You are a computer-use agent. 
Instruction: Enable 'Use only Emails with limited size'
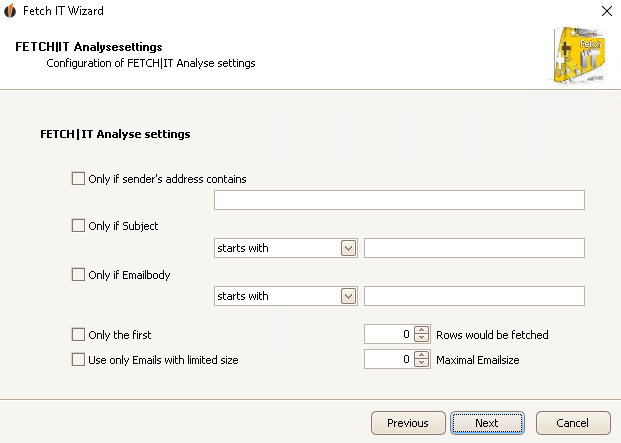pos(78,359)
